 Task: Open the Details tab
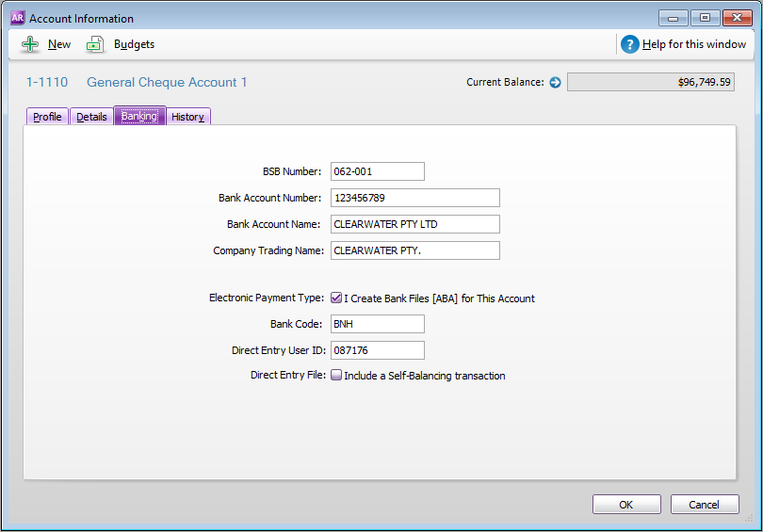(x=91, y=117)
